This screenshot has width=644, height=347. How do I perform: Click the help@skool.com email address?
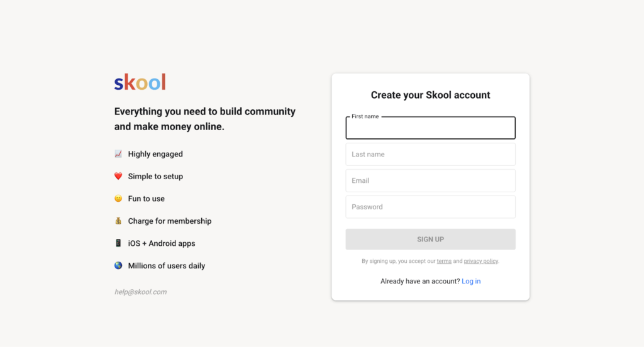140,292
